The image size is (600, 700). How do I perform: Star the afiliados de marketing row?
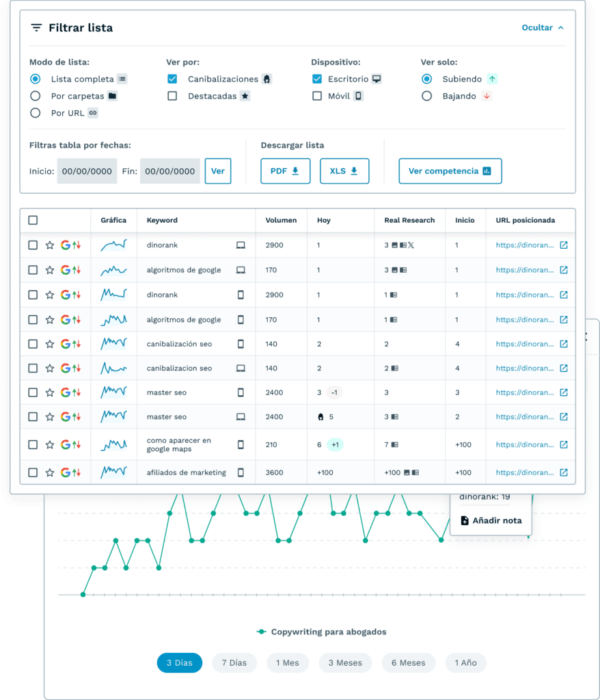tap(50, 472)
